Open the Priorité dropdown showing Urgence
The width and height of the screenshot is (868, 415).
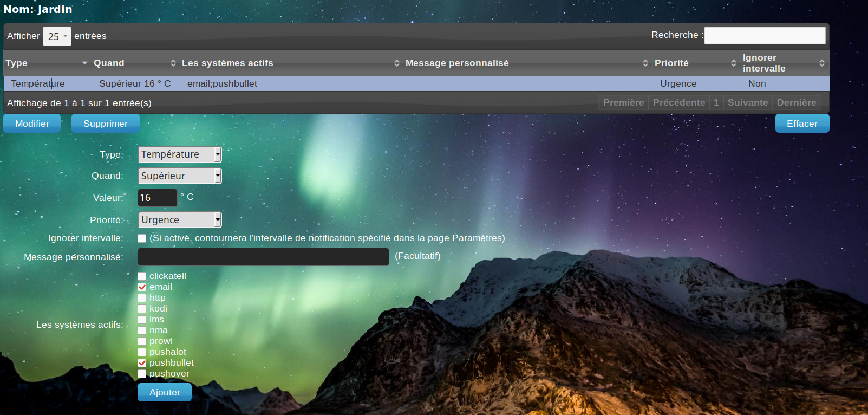click(180, 220)
